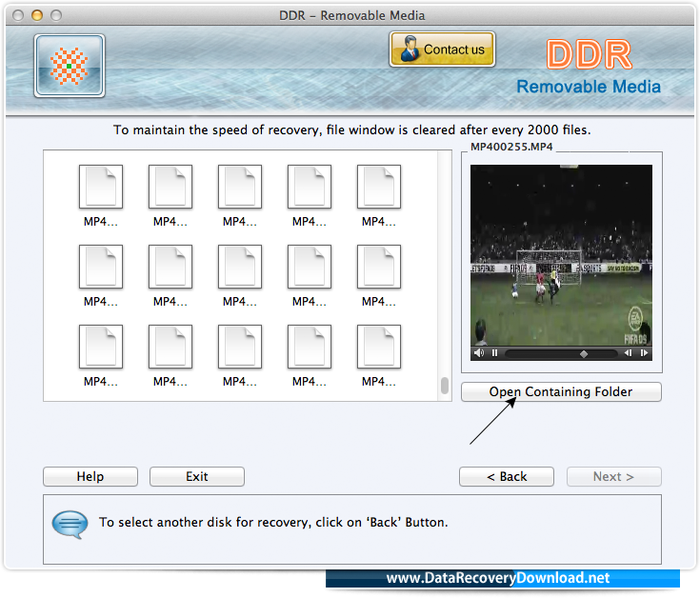Image resolution: width=700 pixels, height=598 pixels.
Task: Select the last MP4 file in bottom row
Action: click(379, 356)
